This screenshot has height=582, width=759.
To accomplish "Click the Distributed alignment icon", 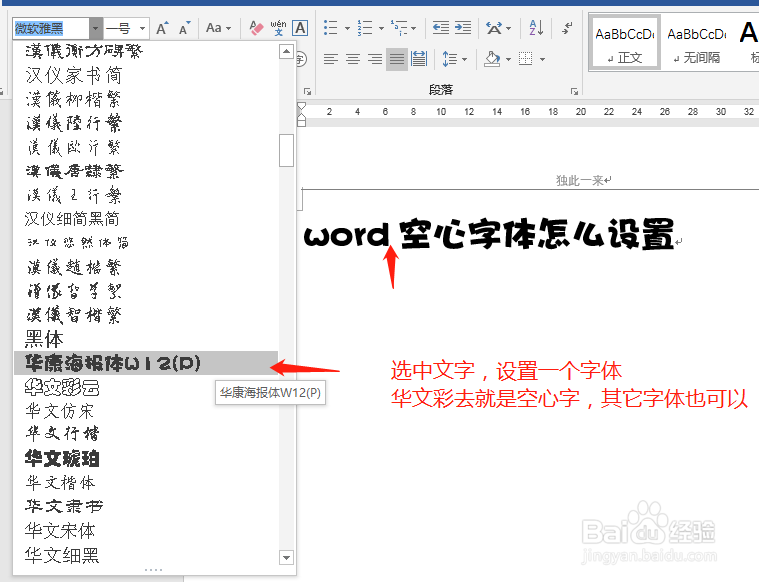I will point(419,59).
